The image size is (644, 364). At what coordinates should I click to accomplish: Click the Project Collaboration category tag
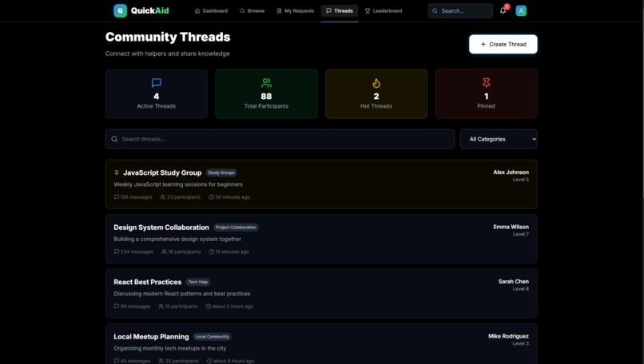pyautogui.click(x=236, y=227)
